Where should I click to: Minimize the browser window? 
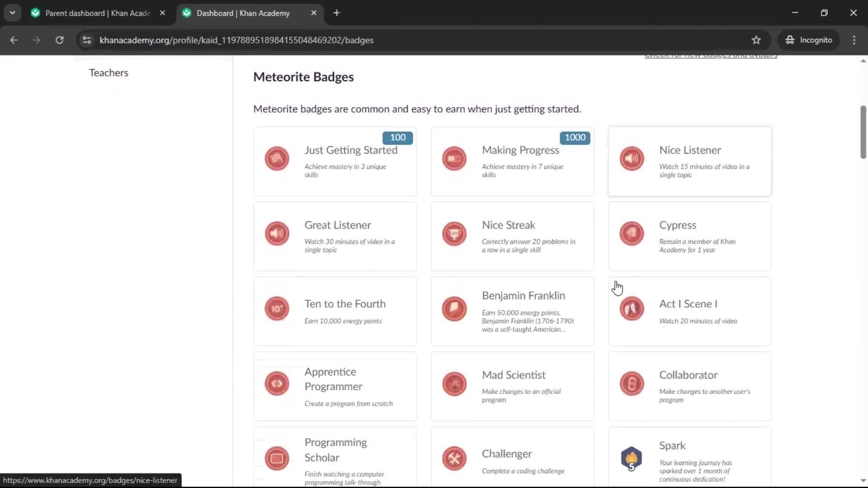[795, 13]
